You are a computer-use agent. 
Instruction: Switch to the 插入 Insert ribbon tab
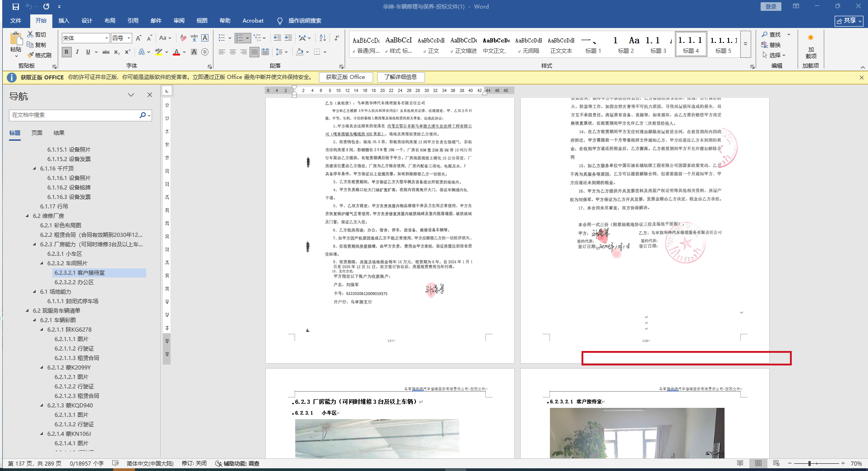point(64,21)
